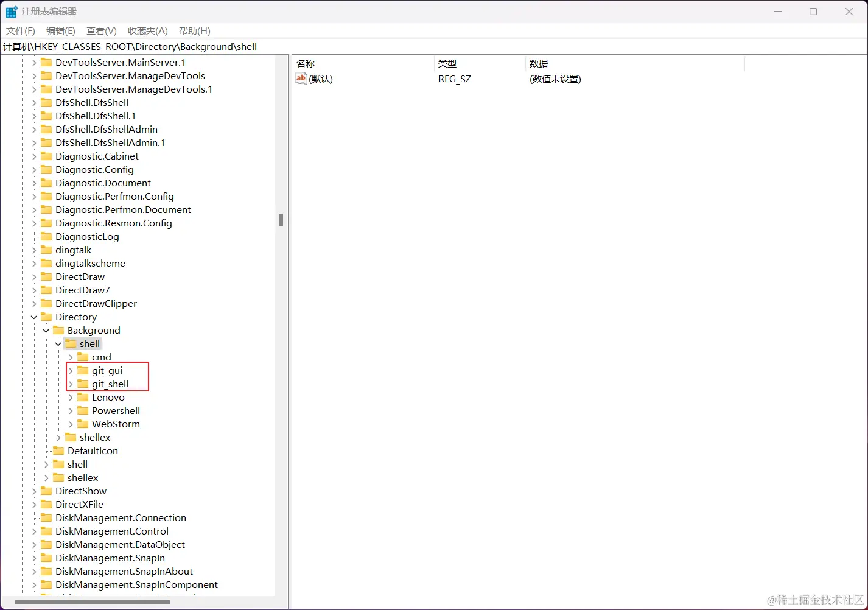Click the Background folder icon
Screen dimensions: 868x610
pyautogui.click(x=58, y=330)
